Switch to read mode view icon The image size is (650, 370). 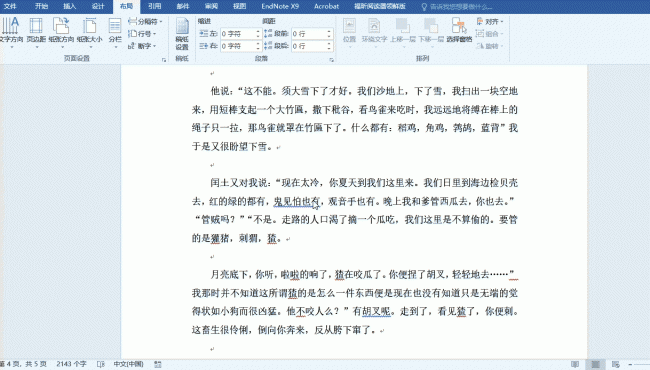point(575,364)
